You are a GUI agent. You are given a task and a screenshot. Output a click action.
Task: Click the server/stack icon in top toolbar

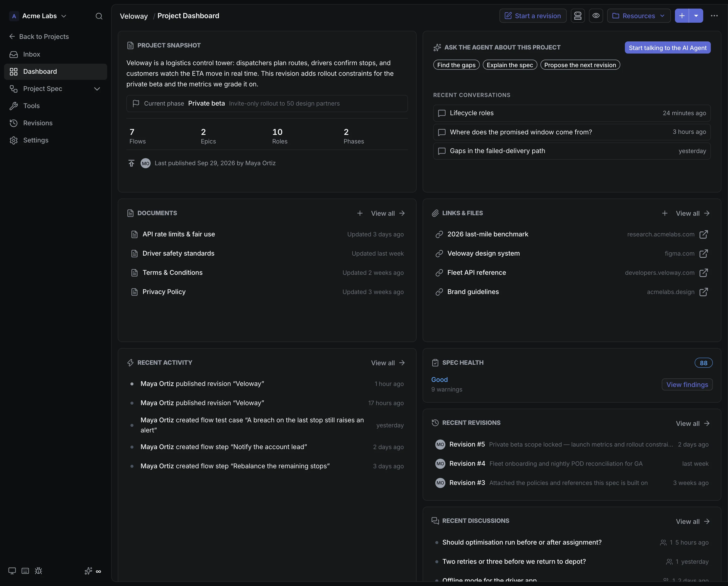point(578,16)
